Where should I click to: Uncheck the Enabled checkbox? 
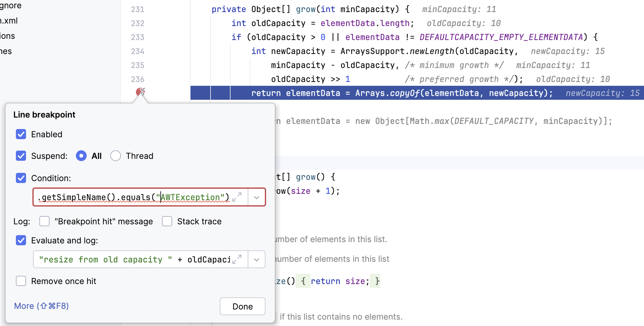21,134
